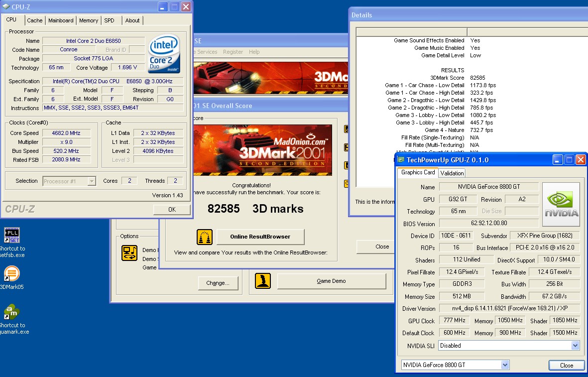Screen dimensions: 588x377
Task: Click the 82585 3D marks score text
Action: tap(255, 209)
